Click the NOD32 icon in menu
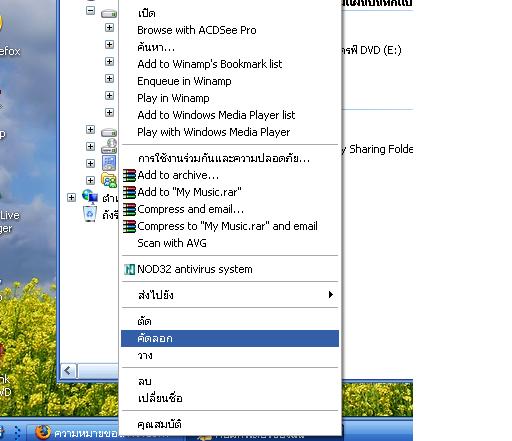Image resolution: width=512 pixels, height=441 pixels. coord(129,269)
